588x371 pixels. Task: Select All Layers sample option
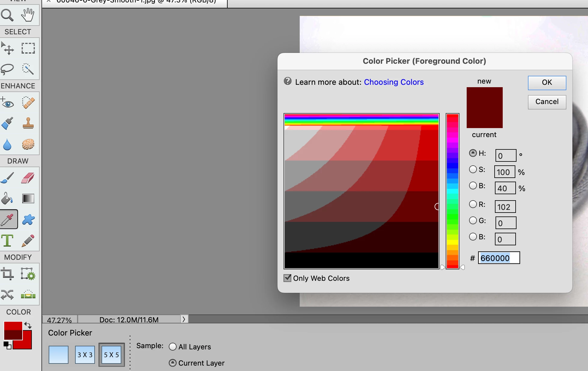(x=173, y=347)
